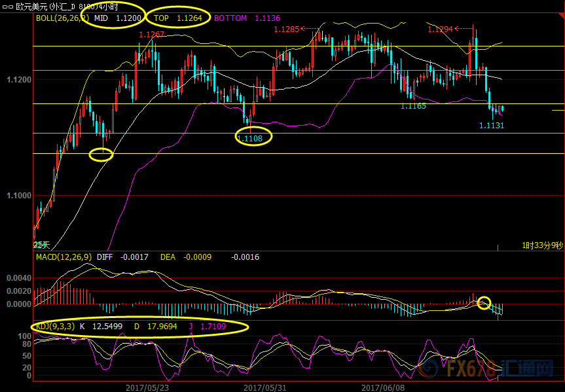Click the 80 KDJ axis label
Image resolution: width=565 pixels, height=392 pixels.
[x=27, y=344]
